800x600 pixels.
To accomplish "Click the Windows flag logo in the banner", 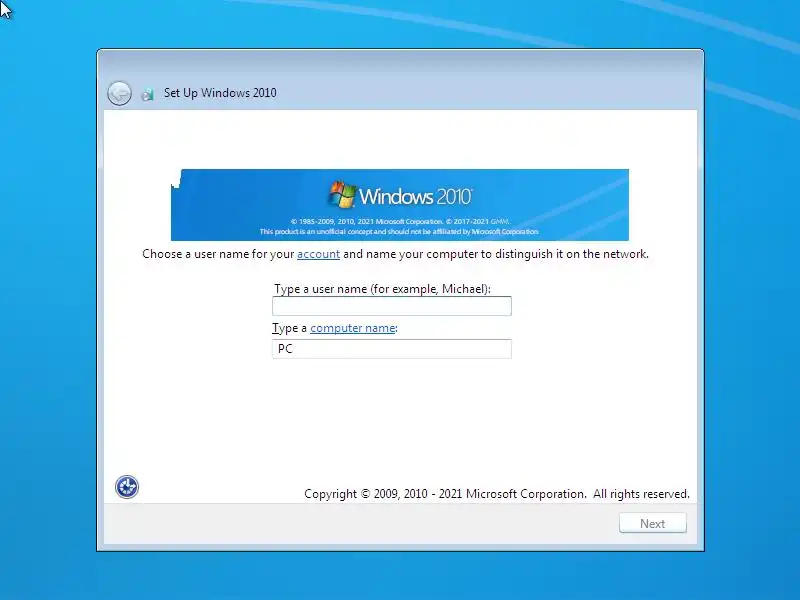I will coord(342,194).
